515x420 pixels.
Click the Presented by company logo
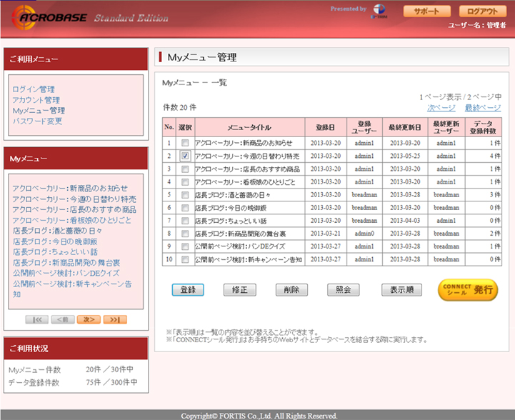(x=379, y=11)
